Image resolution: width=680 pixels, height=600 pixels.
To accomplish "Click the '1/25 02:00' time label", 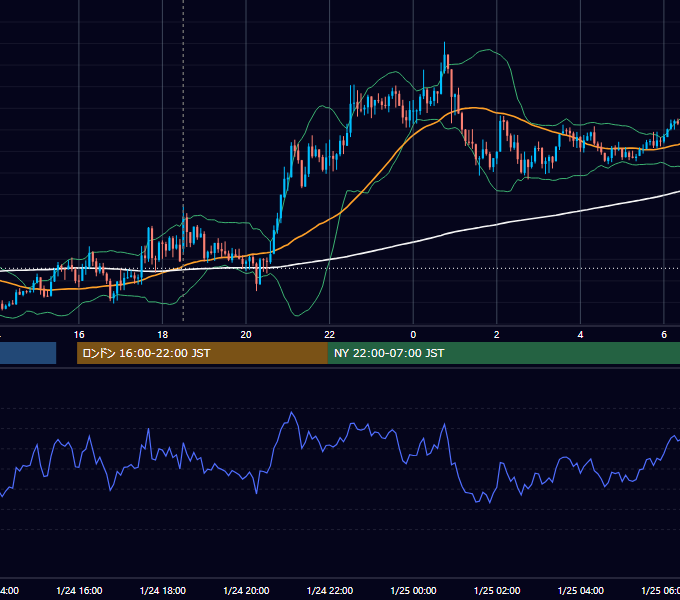I will pos(497,590).
